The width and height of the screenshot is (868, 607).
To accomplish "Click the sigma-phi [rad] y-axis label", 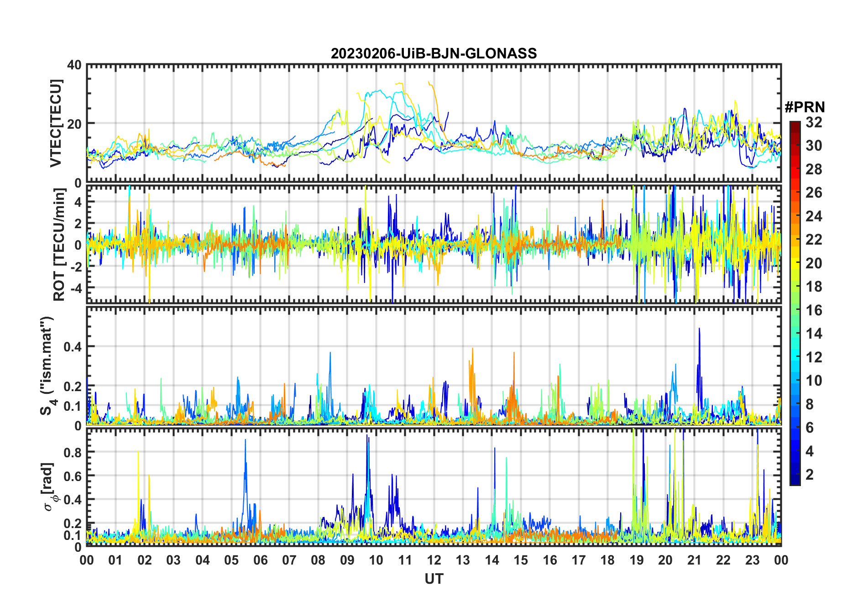I will tap(49, 487).
